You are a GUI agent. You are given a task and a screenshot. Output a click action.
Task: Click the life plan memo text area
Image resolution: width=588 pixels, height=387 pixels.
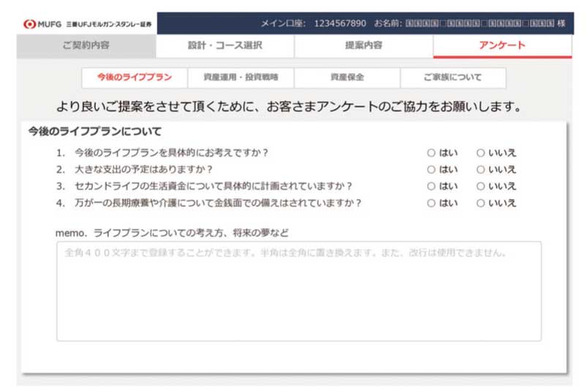click(298, 291)
